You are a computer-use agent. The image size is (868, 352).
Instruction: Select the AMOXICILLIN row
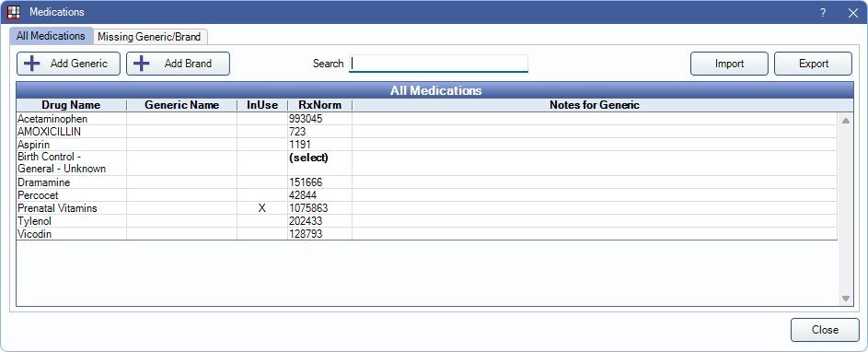(427, 132)
